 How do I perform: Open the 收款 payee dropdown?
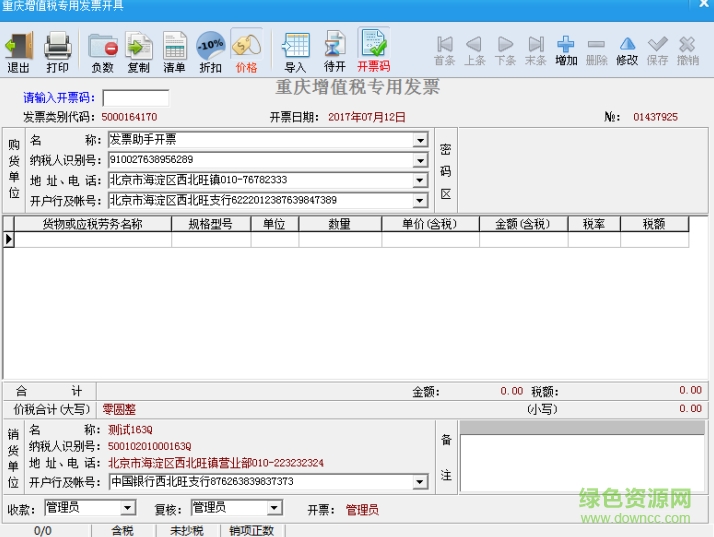click(x=128, y=509)
